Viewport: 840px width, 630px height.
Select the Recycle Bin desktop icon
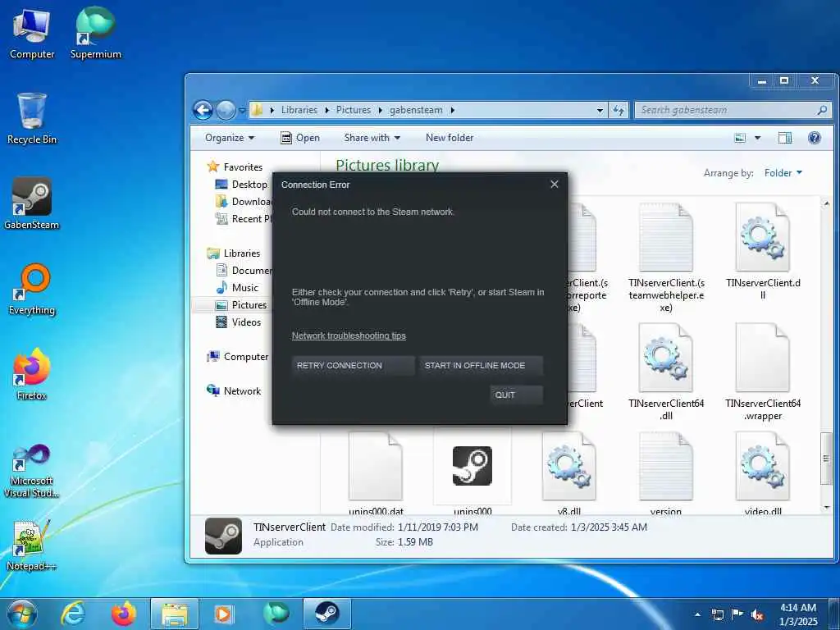click(32, 119)
